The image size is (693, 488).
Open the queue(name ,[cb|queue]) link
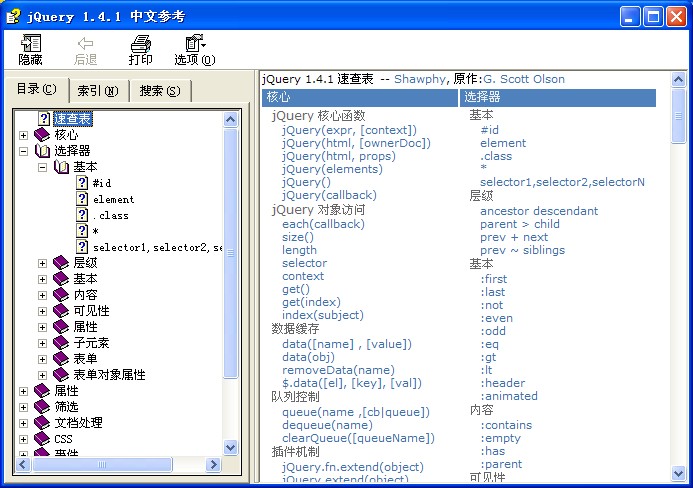click(356, 412)
